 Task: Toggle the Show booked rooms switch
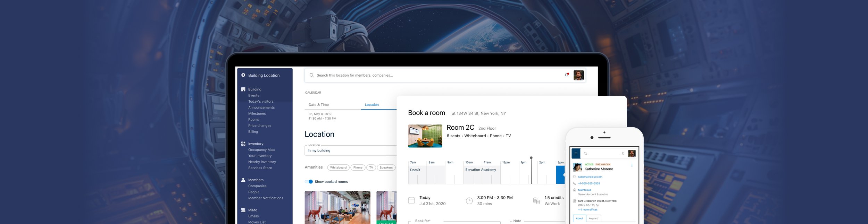tap(309, 182)
